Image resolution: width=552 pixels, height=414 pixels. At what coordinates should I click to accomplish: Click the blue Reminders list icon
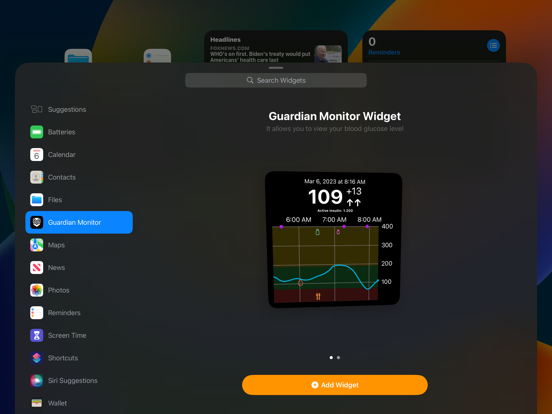click(493, 45)
